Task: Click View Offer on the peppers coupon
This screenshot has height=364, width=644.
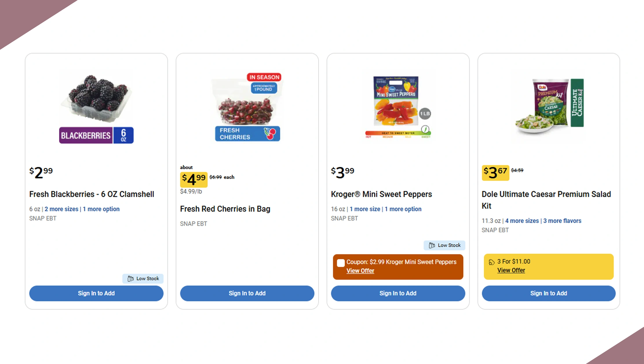Action: tap(360, 271)
